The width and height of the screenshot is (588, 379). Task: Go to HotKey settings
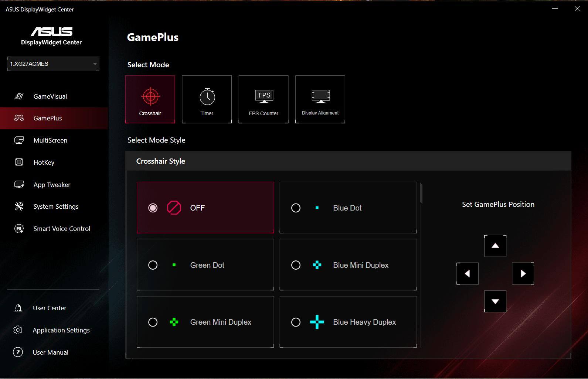click(44, 163)
